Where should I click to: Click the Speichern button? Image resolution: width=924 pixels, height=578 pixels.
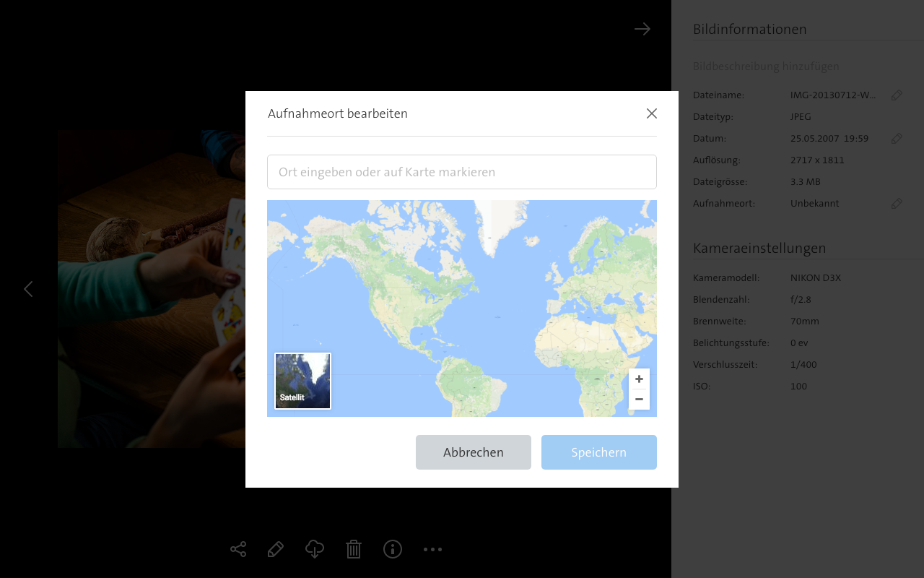pos(599,452)
